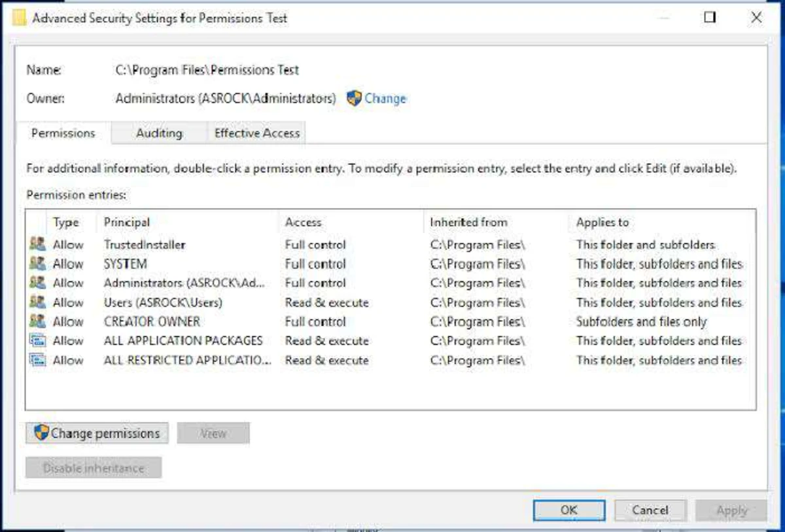Screen dimensions: 785x532
Task: Open the Effective Access tab
Action: point(257,133)
